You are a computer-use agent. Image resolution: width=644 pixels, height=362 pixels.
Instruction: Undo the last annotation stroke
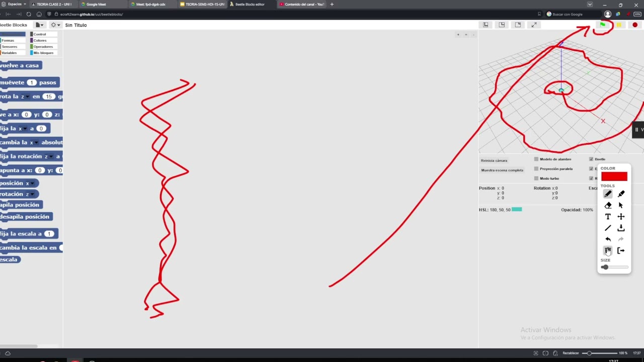pos(608,239)
